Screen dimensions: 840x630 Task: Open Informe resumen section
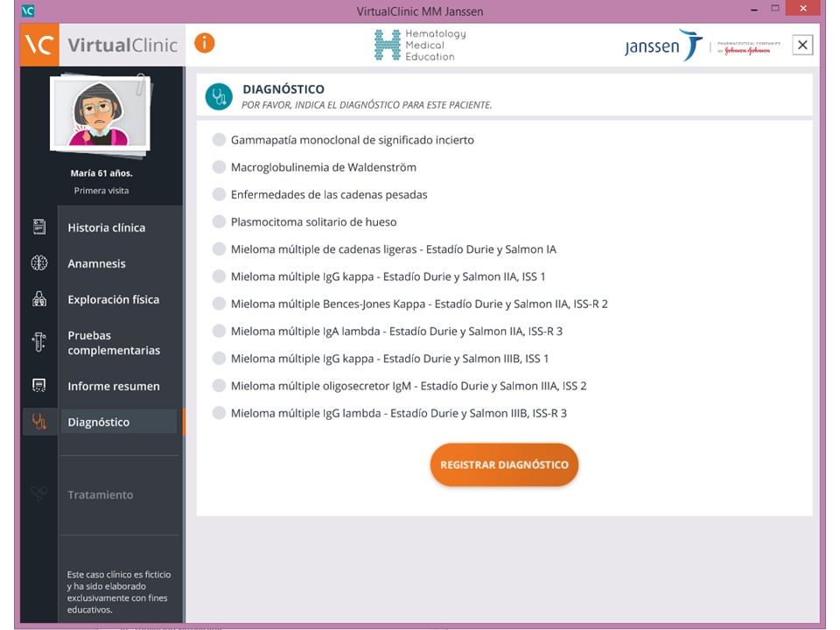(x=114, y=386)
